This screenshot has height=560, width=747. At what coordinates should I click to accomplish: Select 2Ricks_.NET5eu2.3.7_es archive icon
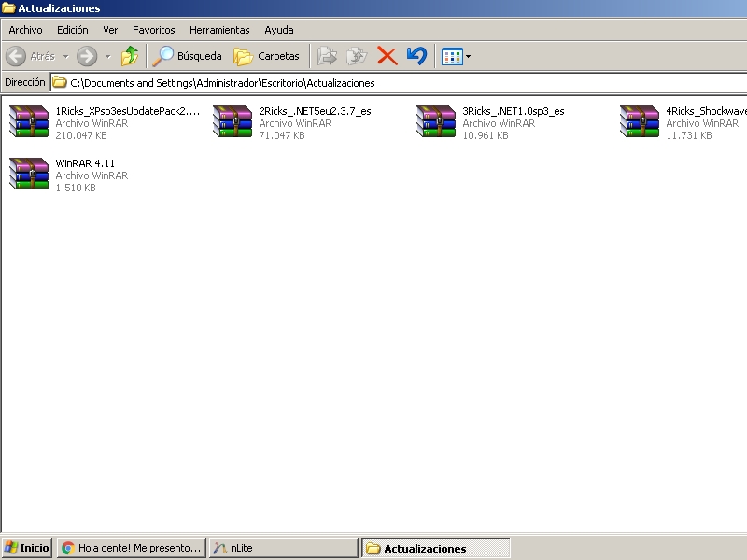click(233, 121)
